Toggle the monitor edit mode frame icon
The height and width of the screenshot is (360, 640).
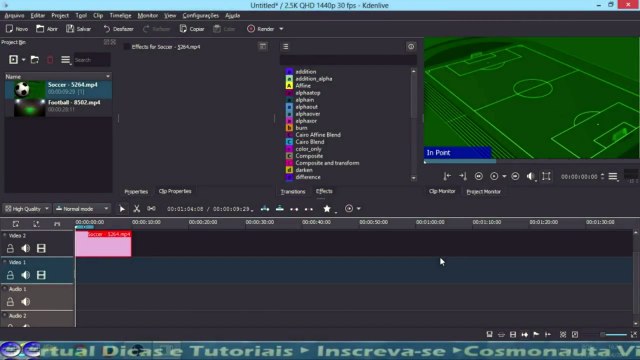[546, 176]
